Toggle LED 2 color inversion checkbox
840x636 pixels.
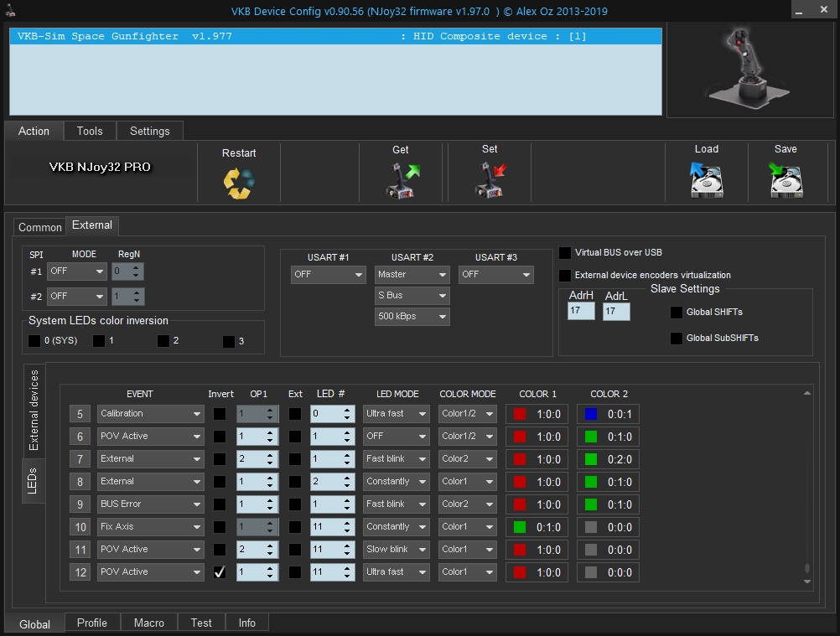(x=163, y=341)
